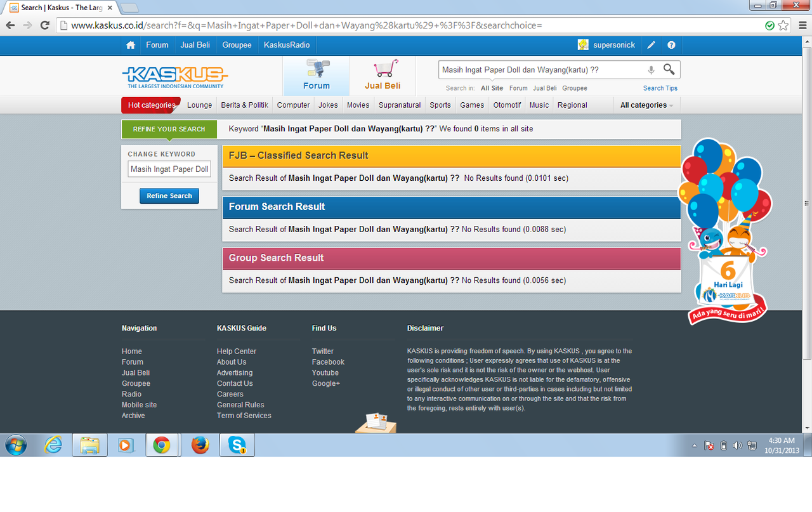This screenshot has width=812, height=512.
Task: Click the magnifying glass search icon
Action: (669, 69)
